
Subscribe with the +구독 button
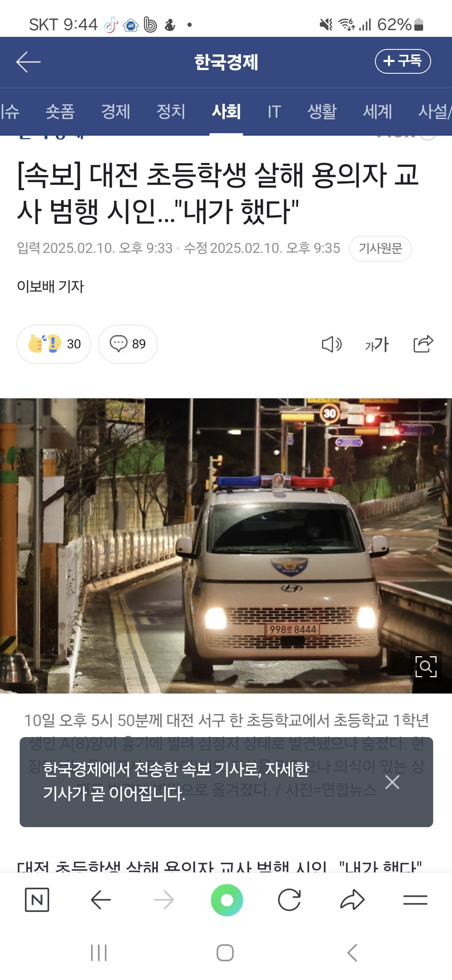coord(403,61)
